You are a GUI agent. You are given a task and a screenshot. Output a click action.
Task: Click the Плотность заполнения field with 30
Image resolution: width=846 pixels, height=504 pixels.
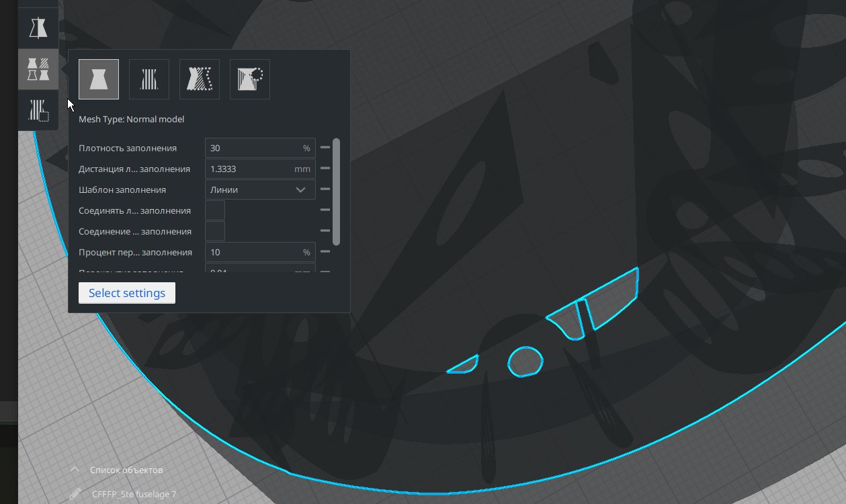260,148
